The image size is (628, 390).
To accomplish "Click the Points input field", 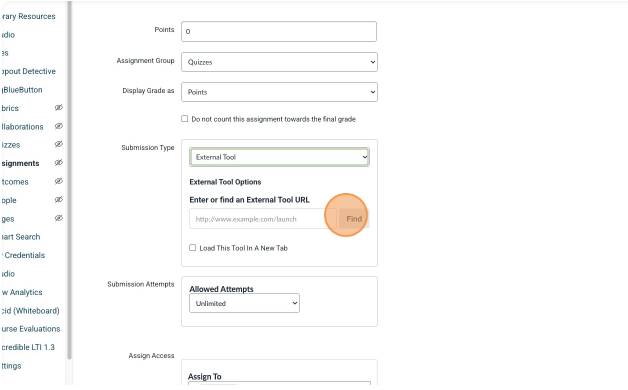I will [279, 31].
